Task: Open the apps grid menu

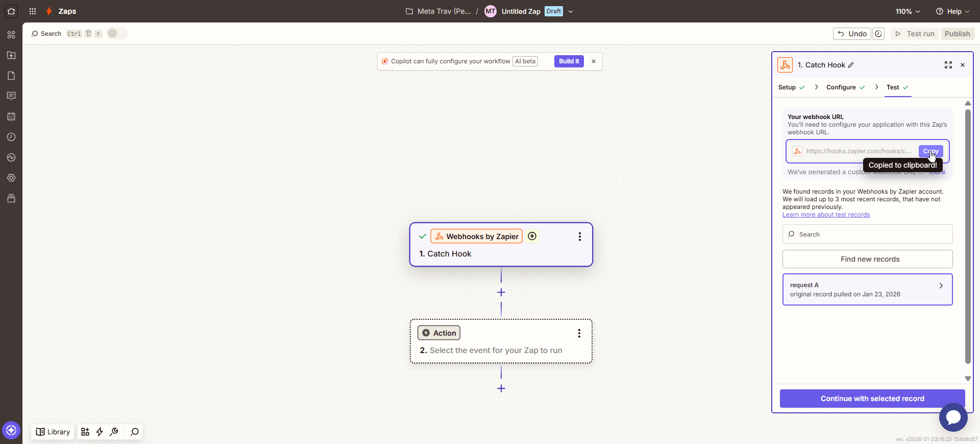Action: [33, 11]
